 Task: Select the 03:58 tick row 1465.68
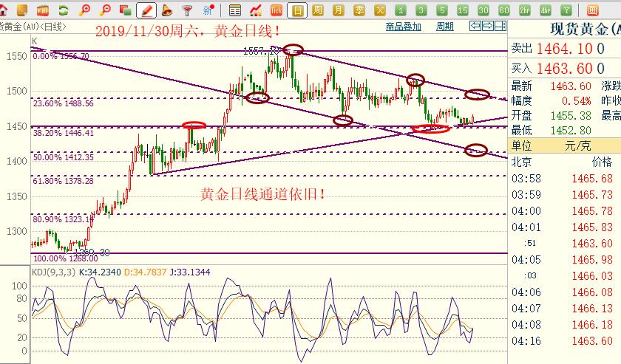click(564, 179)
